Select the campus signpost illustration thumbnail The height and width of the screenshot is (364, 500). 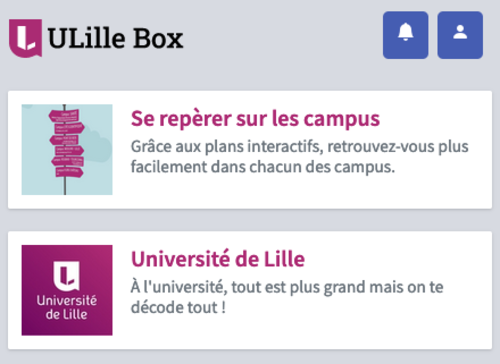[67, 149]
